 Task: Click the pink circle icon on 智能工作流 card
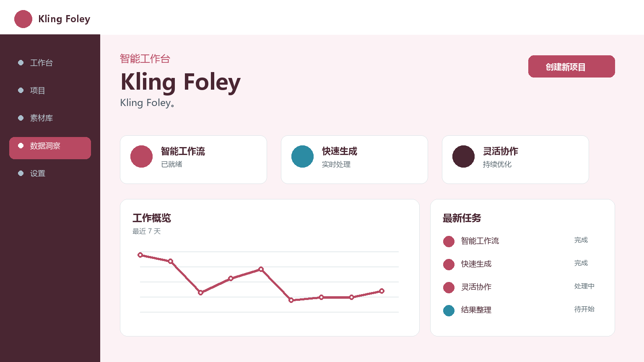tap(141, 156)
